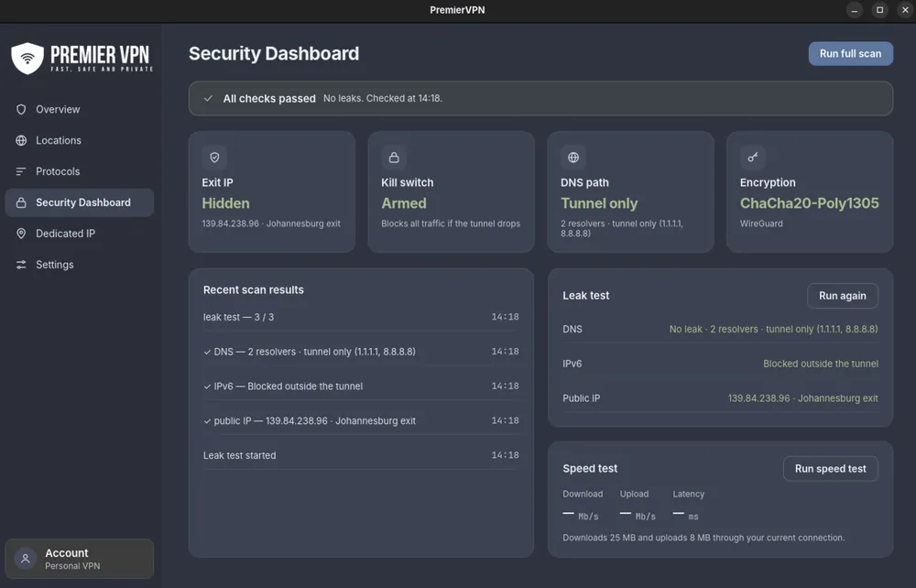Click the DNS path globe icon
The height and width of the screenshot is (588, 916).
(x=573, y=157)
